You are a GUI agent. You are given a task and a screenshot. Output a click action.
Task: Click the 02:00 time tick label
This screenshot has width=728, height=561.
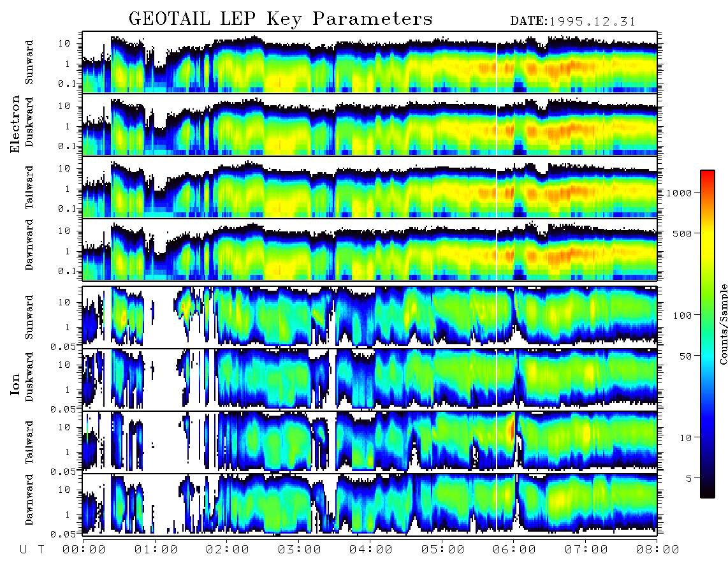point(228,550)
